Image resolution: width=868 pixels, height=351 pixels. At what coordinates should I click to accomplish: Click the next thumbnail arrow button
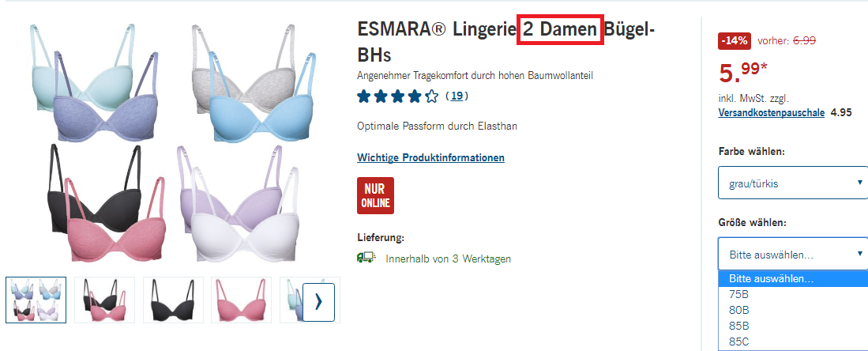coord(318,302)
